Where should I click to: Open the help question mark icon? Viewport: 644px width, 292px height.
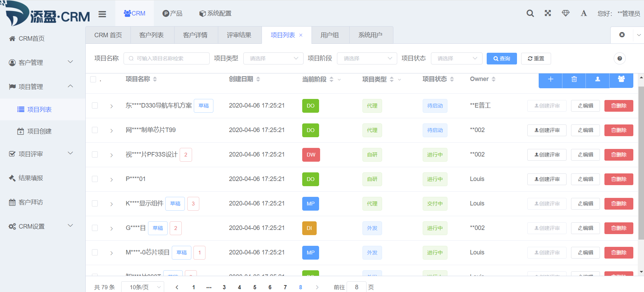620,59
